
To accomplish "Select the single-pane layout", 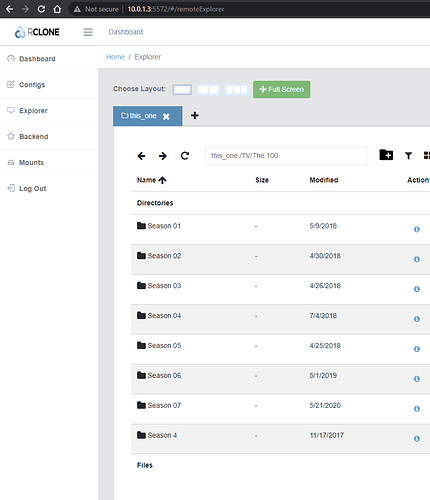I will click(182, 89).
